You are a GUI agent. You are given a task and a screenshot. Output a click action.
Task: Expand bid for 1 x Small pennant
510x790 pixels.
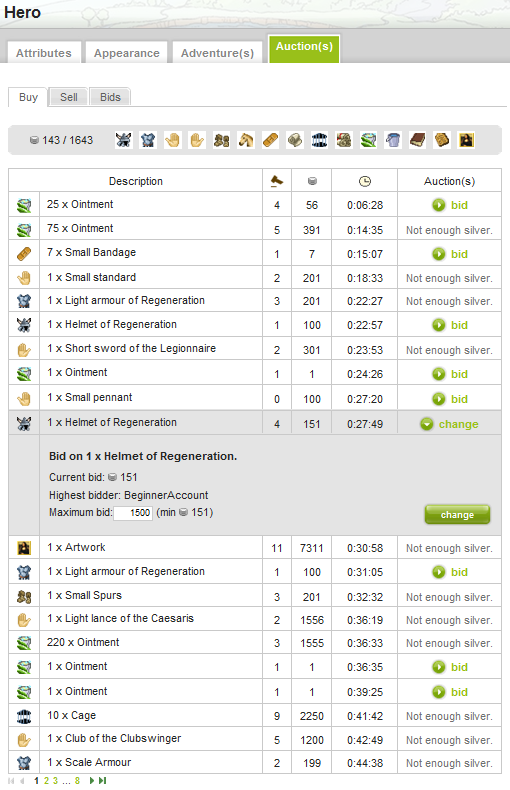click(x=450, y=399)
